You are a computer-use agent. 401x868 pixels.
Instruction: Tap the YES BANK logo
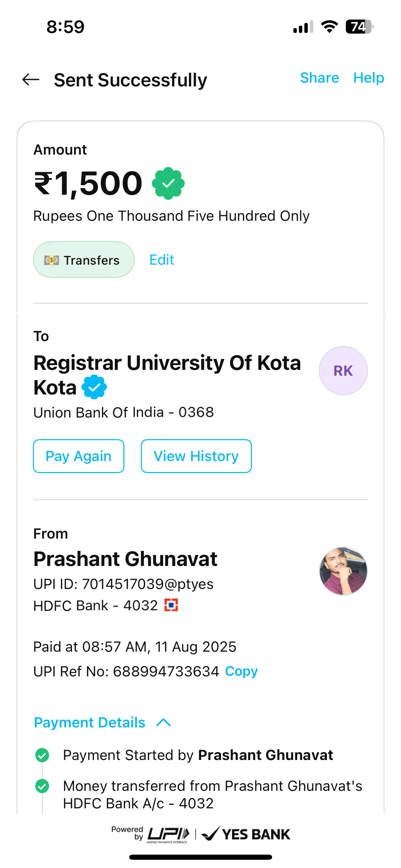tap(246, 834)
